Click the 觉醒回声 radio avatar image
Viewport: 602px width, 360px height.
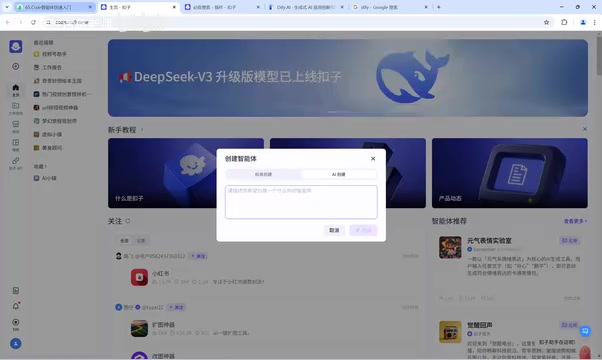[450, 332]
